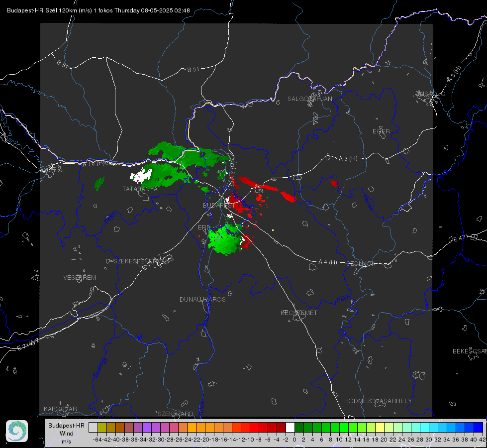The height and width of the screenshot is (448, 487).
Task: Choose the pale mint swatch between 24 and 26
Action: tap(406, 427)
